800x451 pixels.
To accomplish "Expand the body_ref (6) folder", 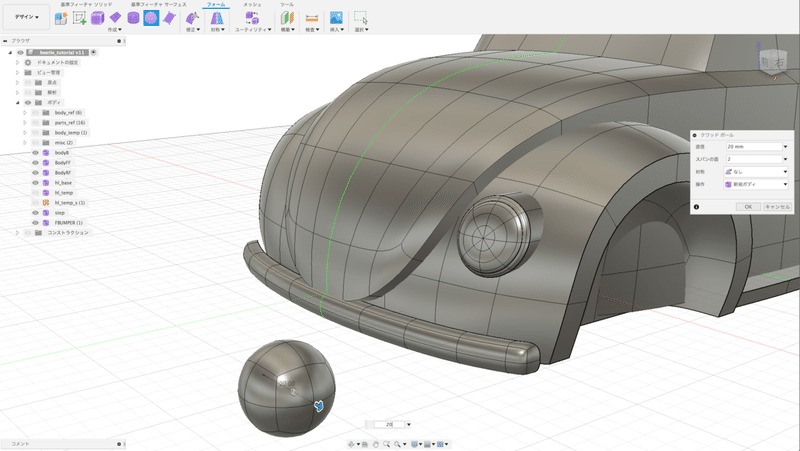I will [25, 113].
